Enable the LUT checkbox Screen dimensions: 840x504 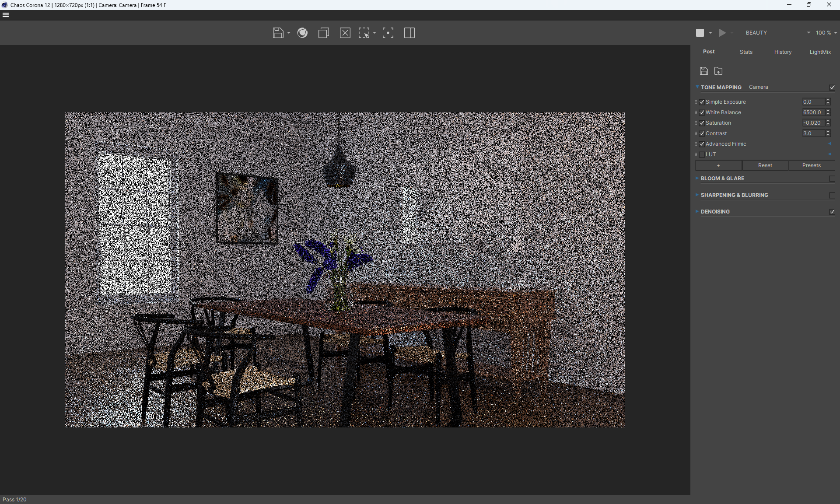702,154
